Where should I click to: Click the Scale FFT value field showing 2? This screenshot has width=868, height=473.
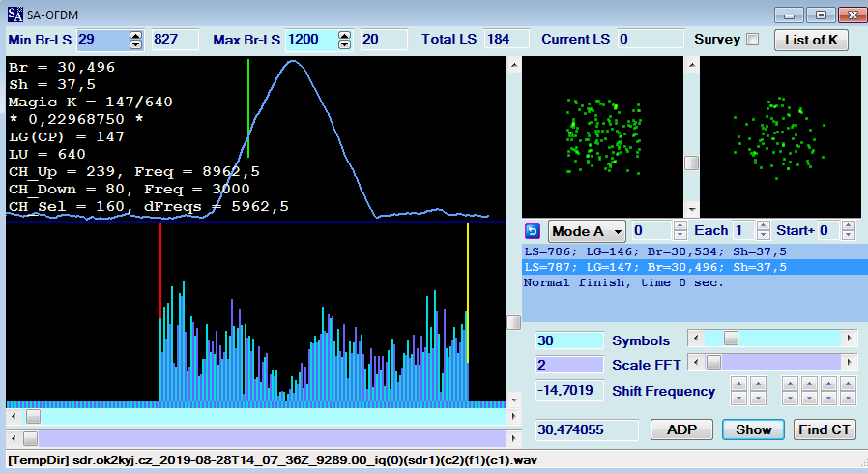coord(569,365)
